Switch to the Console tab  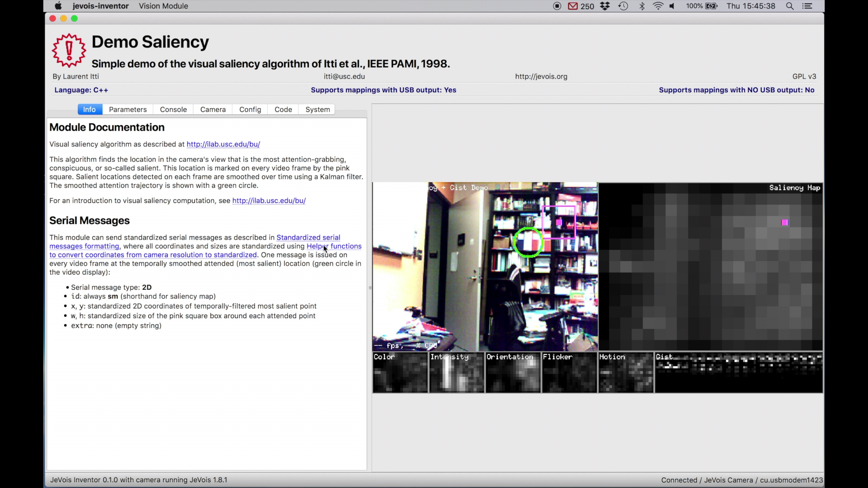pos(173,109)
